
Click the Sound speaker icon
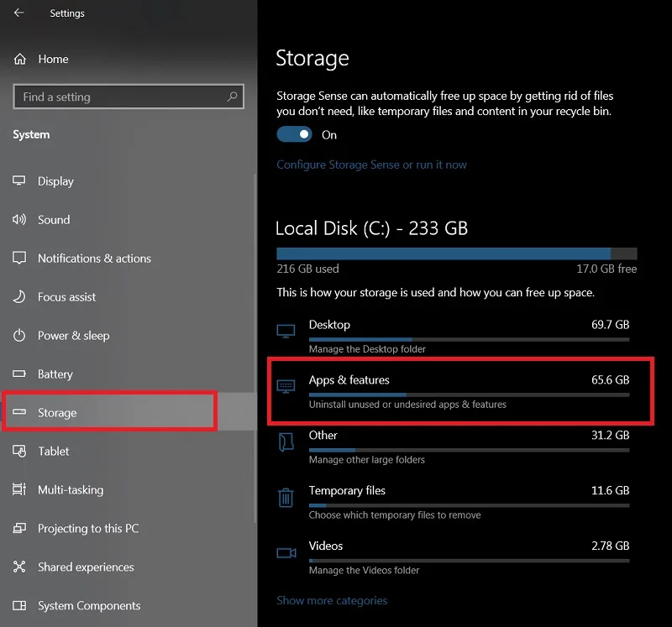click(18, 220)
